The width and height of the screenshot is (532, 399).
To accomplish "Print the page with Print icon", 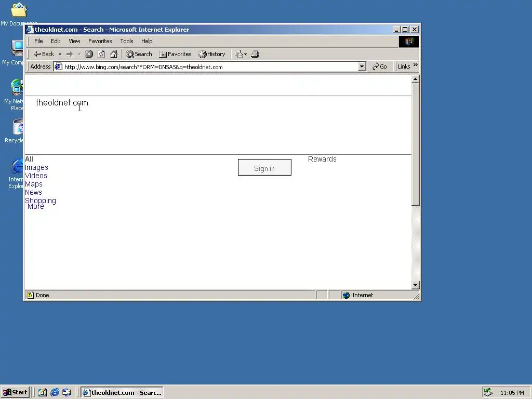I will (255, 54).
